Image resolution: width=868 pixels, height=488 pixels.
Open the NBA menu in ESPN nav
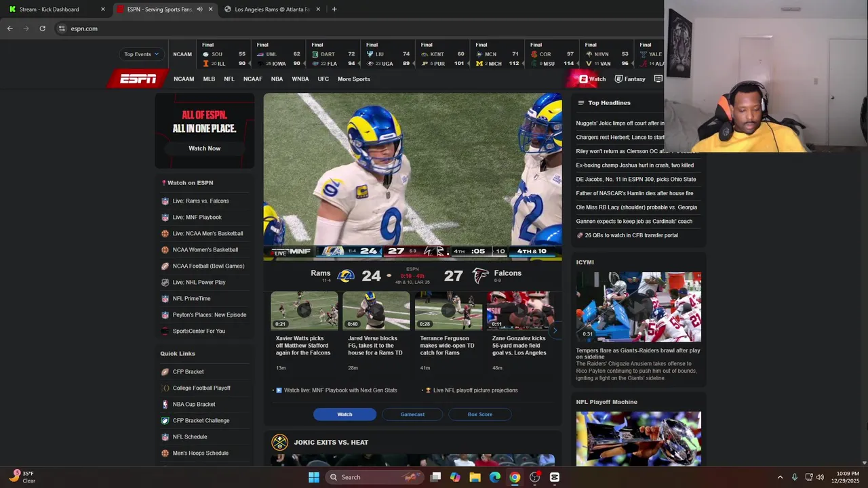(x=277, y=79)
